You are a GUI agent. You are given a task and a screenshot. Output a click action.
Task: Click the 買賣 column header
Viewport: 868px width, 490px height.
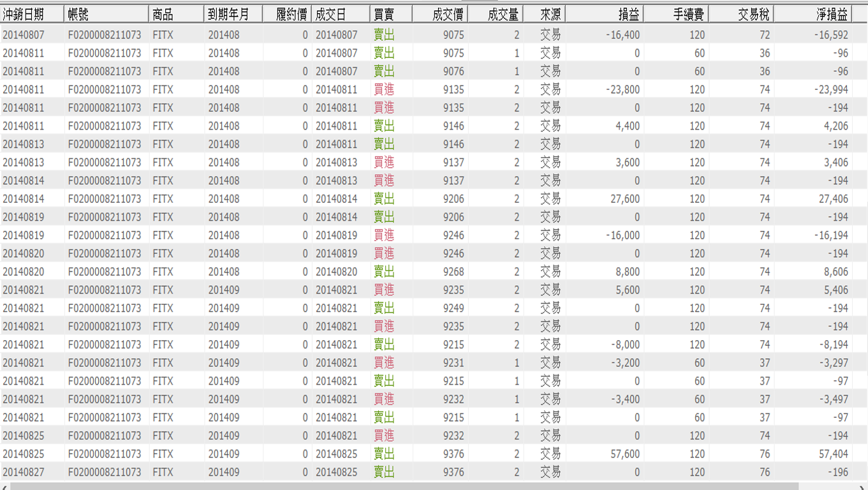click(x=390, y=14)
